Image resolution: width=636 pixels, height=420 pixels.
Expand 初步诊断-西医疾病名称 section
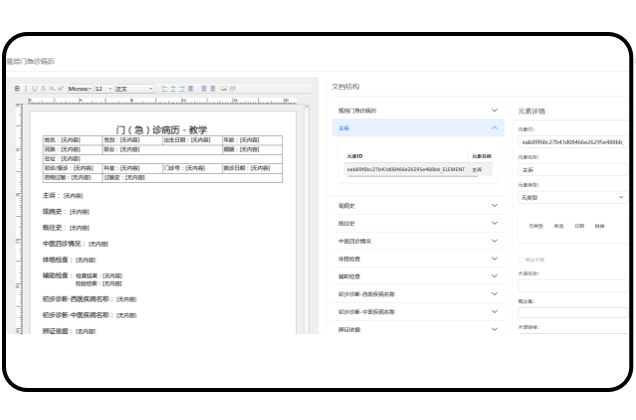(x=418, y=294)
